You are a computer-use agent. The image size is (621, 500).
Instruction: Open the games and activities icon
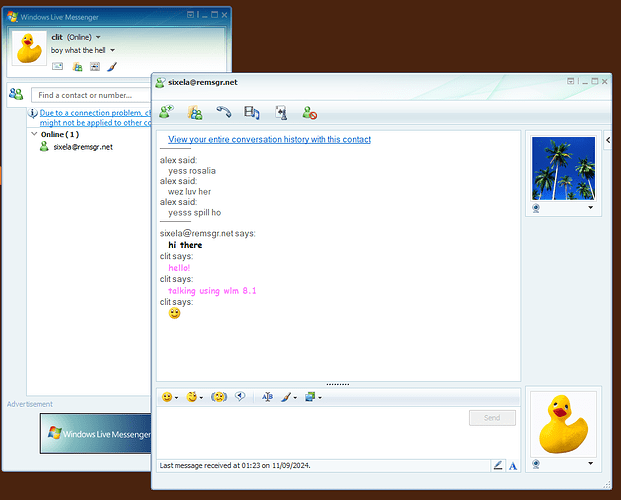(281, 113)
